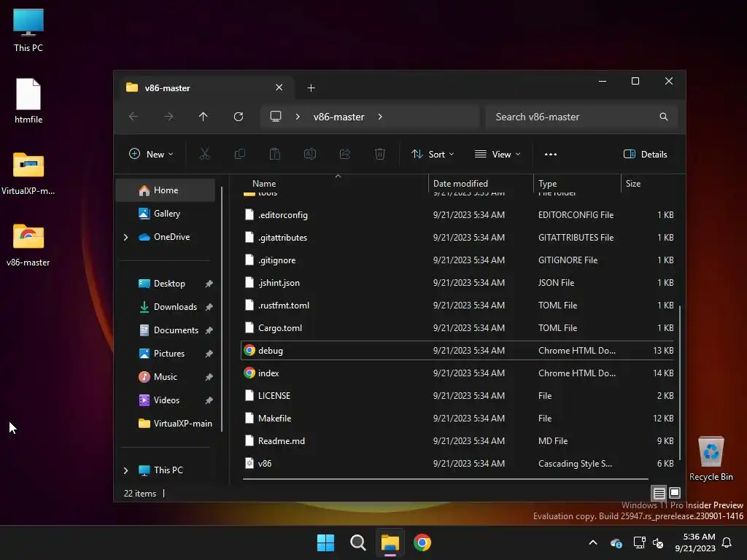Open Gallery in navigation pane
Screen dimensions: 747x560
point(166,214)
